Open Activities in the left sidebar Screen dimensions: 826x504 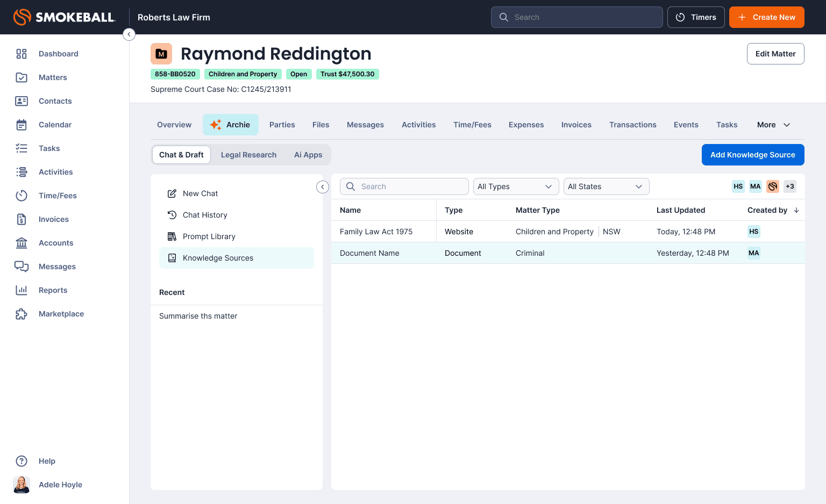pos(55,172)
